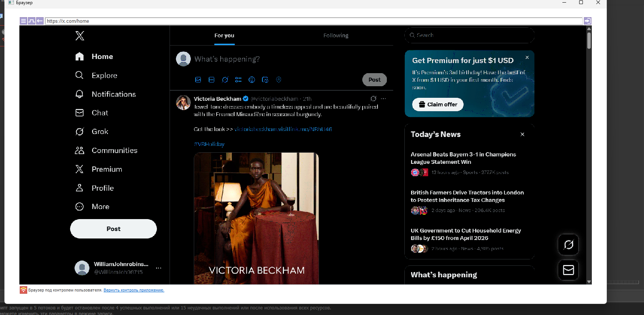Open floating Grok button at bottom right
This screenshot has height=315, width=644.
coord(568,245)
